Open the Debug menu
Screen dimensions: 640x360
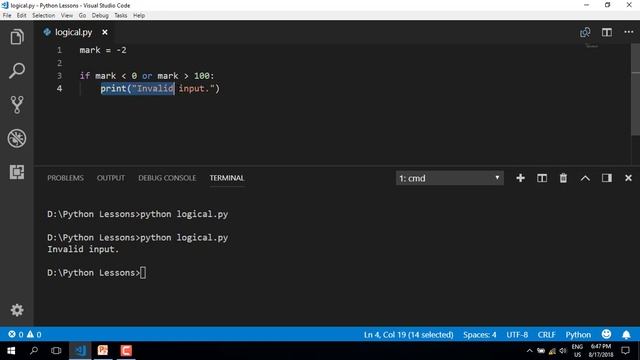pos(100,16)
